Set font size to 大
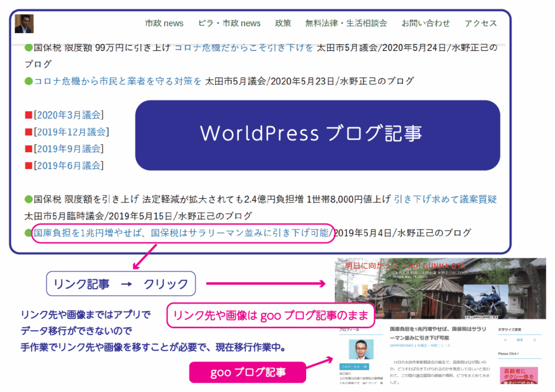The height and width of the screenshot is (392, 555). tap(534, 340)
